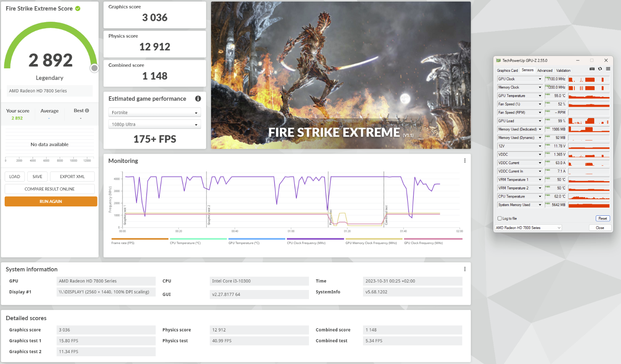Click the Physics test value 40.99 FPS
The width and height of the screenshot is (621, 364).
(x=259, y=341)
